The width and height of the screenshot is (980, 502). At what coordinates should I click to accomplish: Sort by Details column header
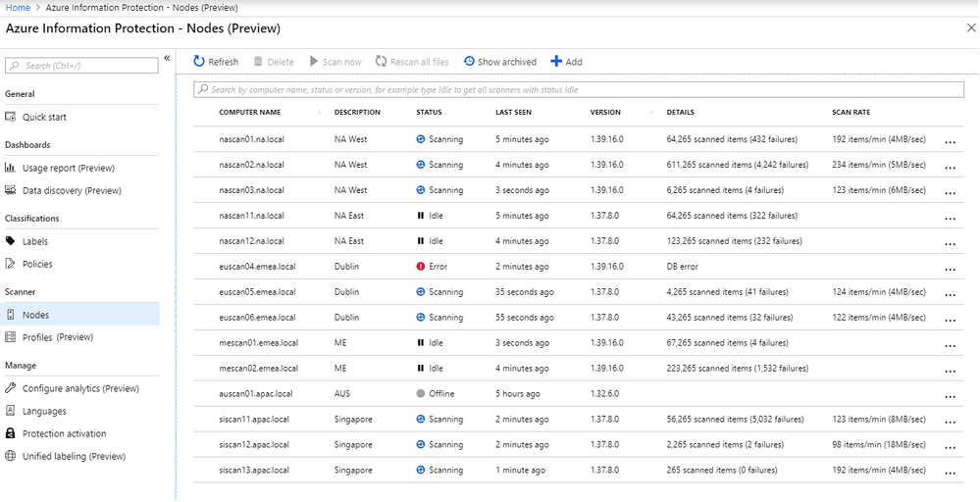[x=680, y=113]
